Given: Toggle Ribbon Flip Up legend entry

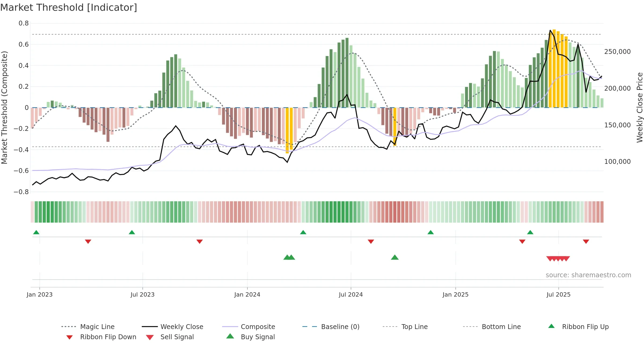Looking at the screenshot, I should point(578,327).
